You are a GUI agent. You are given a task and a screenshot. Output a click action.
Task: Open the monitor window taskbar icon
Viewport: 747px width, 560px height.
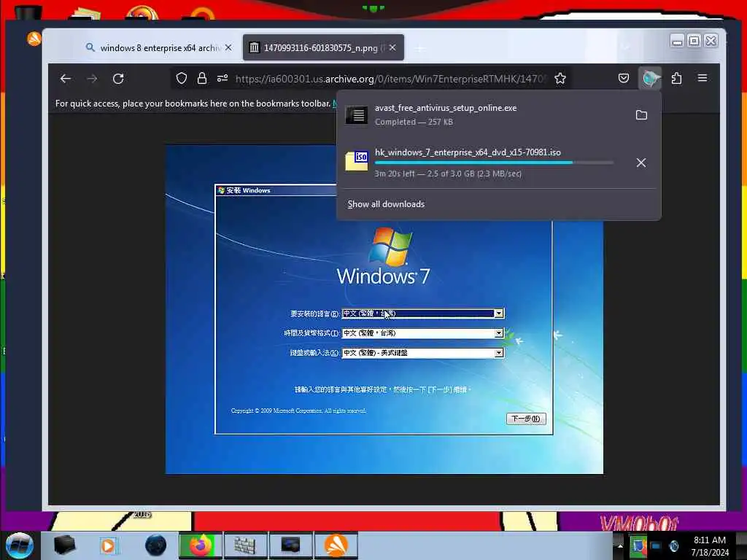point(290,545)
